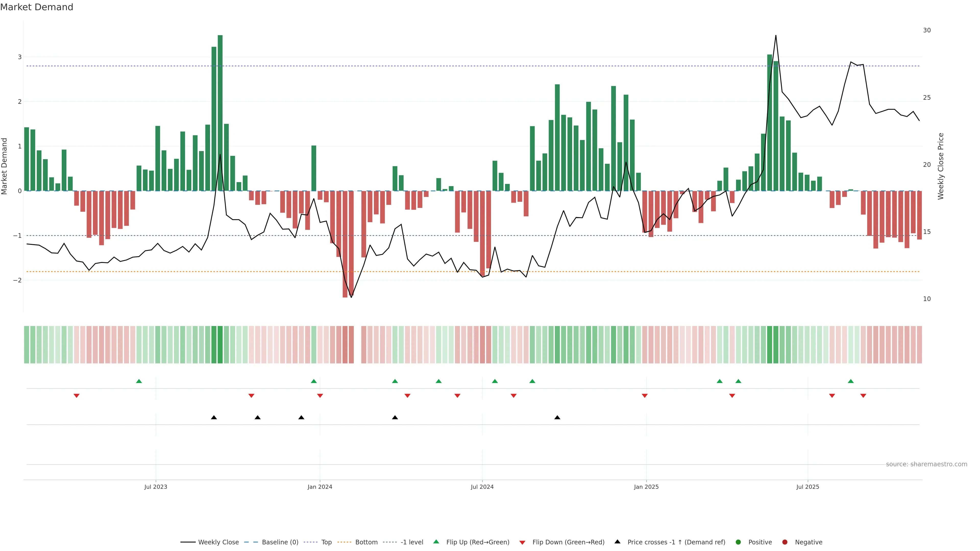
Task: Click the leftmost green flip-up triangle marker
Action: [139, 381]
